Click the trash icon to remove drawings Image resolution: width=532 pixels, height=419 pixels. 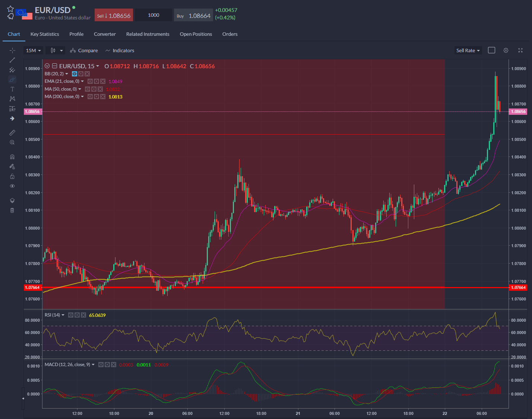coord(12,210)
